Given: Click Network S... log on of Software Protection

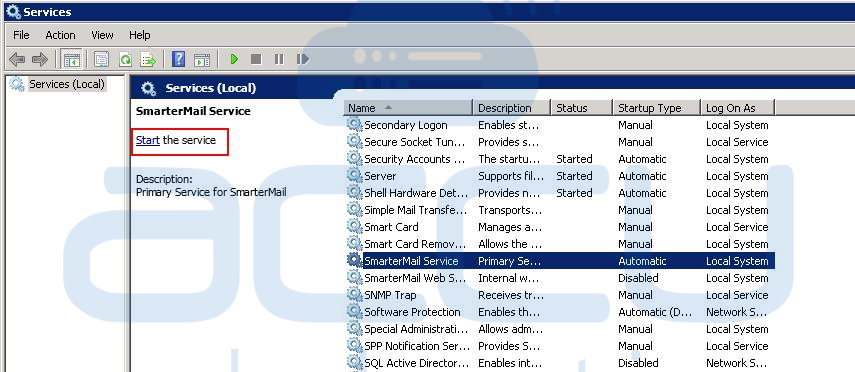Looking at the screenshot, I should point(737,312).
